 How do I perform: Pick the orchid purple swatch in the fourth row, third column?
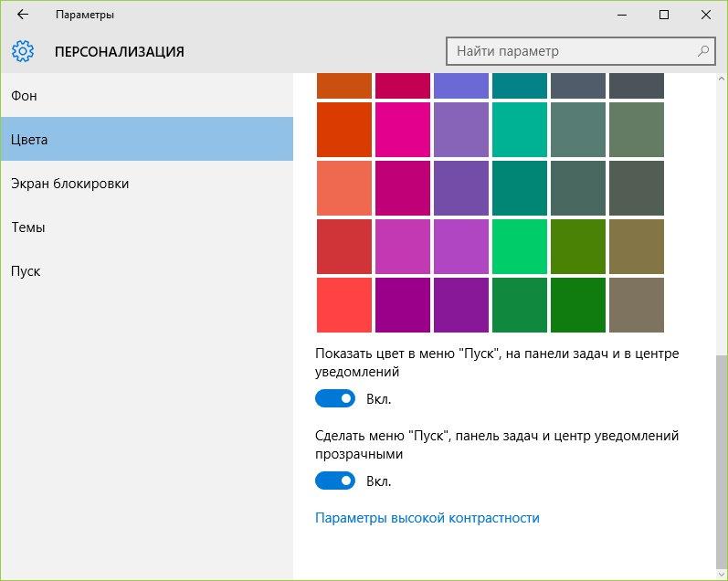(461, 247)
